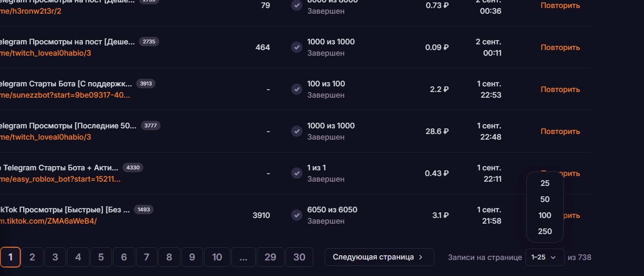Viewport: 644px width, 276px height.
Task: Click the 4330 service ID badge
Action: point(133,167)
